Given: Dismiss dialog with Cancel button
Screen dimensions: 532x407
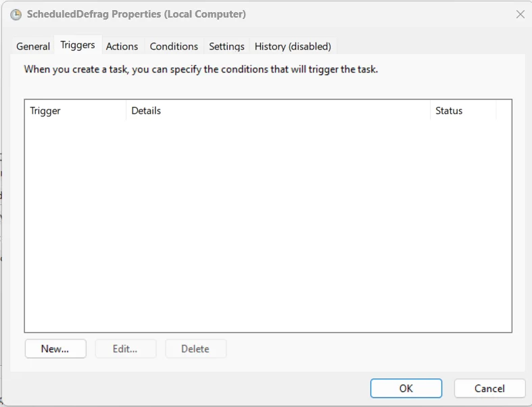Looking at the screenshot, I should [x=489, y=388].
